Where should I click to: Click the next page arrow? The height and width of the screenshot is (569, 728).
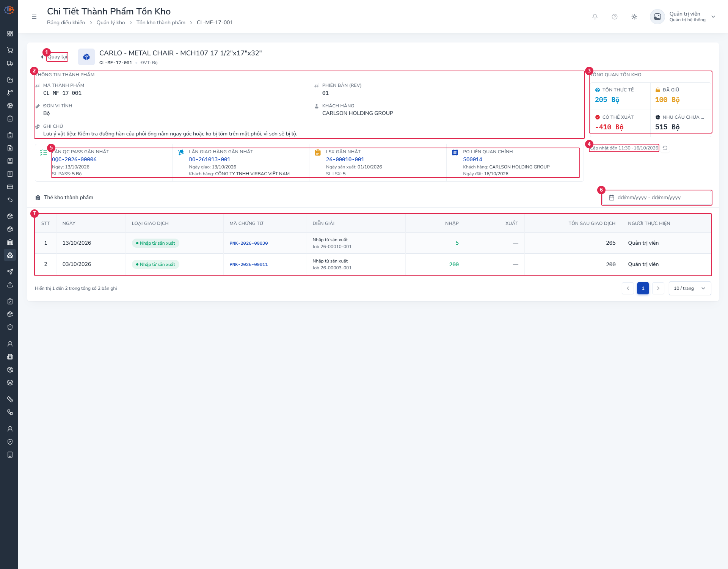coord(658,288)
